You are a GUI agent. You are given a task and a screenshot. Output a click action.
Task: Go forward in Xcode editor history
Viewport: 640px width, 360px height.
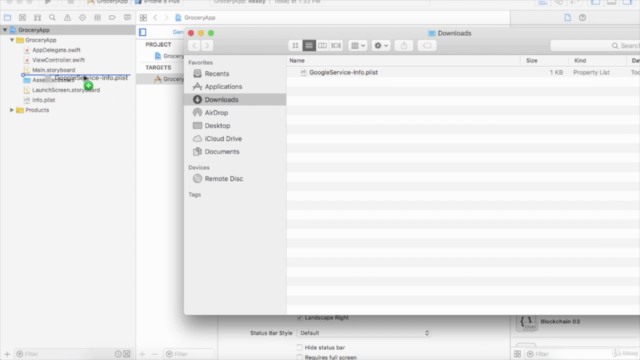(x=166, y=18)
